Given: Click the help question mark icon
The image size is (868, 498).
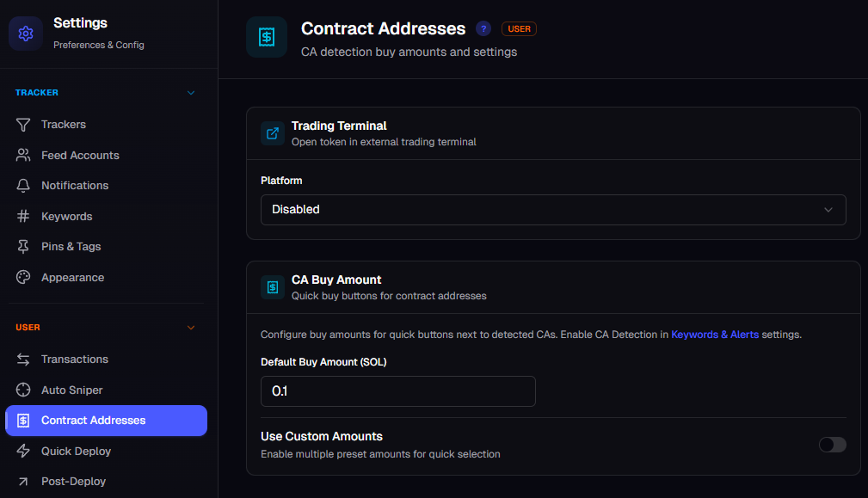Looking at the screenshot, I should coord(483,28).
